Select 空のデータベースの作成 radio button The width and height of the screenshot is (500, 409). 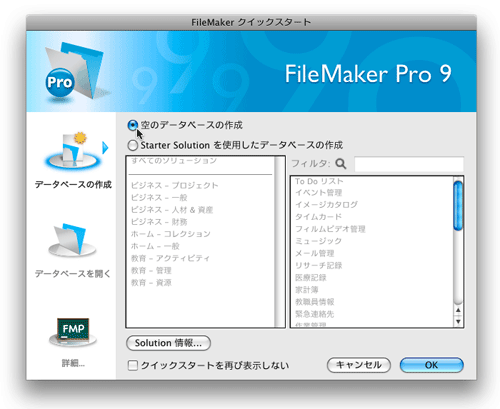(133, 125)
